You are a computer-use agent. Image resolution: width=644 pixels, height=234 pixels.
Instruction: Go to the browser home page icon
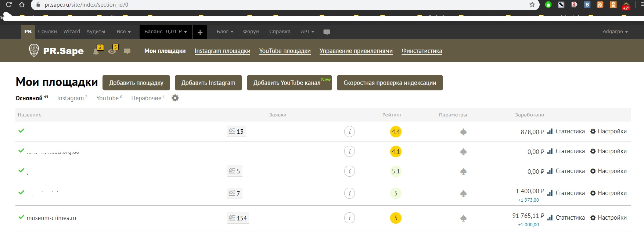[x=22, y=5]
